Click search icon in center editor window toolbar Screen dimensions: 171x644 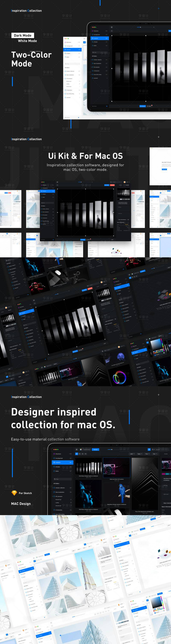[111, 182]
